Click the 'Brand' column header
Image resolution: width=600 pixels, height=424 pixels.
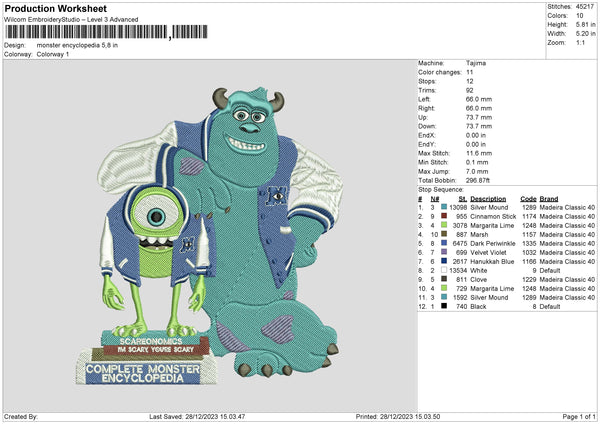(x=549, y=199)
